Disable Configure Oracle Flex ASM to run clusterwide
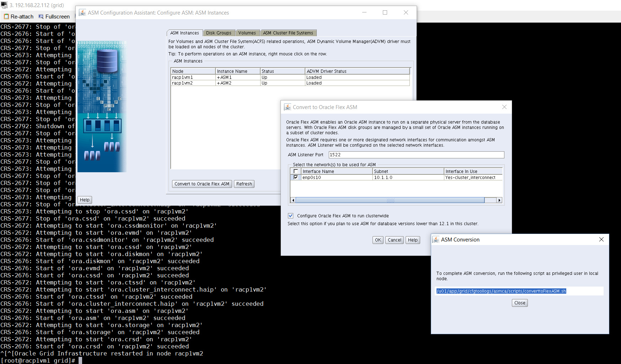 tap(291, 216)
